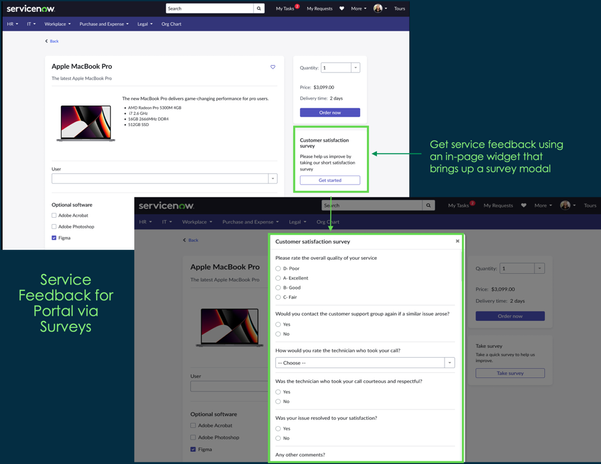Choose Yes for technician courteous and respectful
The height and width of the screenshot is (464, 601).
tap(278, 392)
